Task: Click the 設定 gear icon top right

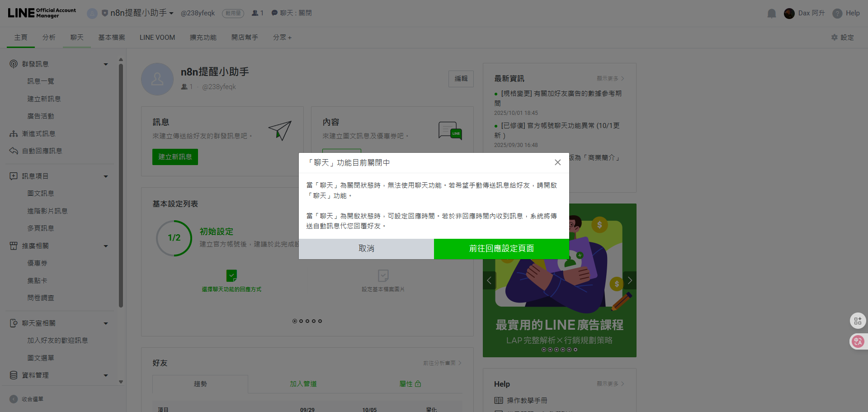Action: (835, 38)
